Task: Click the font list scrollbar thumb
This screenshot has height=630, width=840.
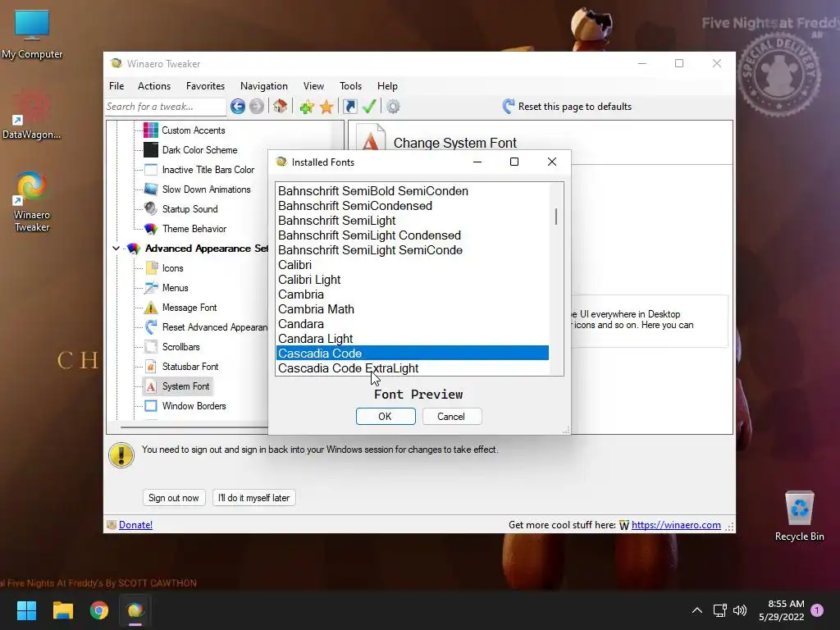Action: (556, 217)
